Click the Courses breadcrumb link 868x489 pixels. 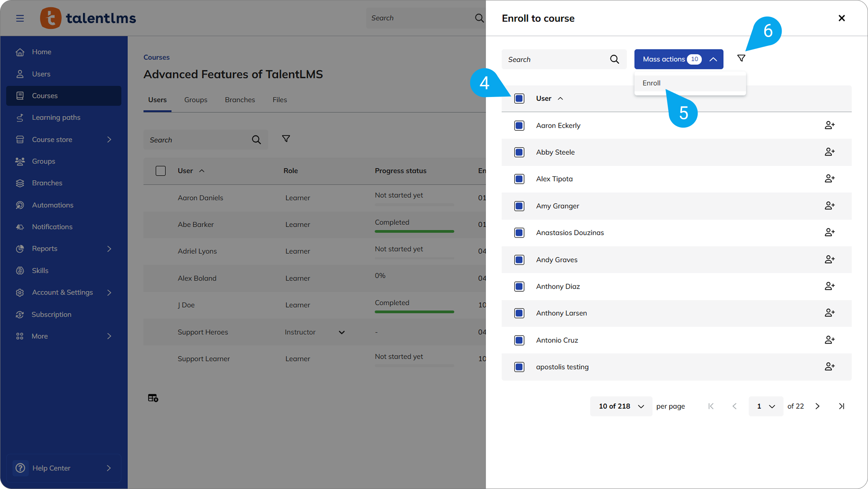[156, 57]
